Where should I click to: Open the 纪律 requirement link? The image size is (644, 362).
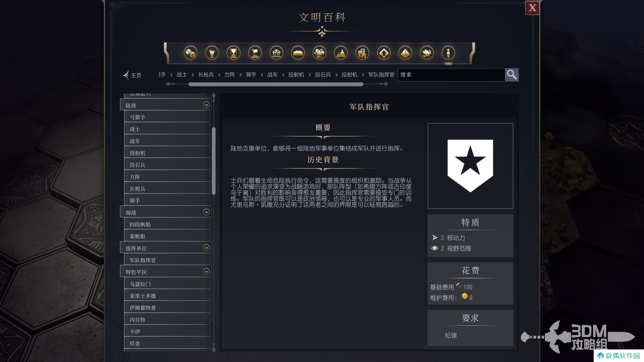451,335
